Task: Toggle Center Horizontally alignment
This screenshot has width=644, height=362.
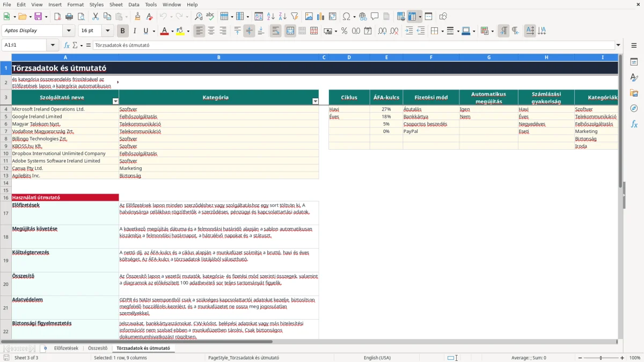Action: pyautogui.click(x=211, y=31)
